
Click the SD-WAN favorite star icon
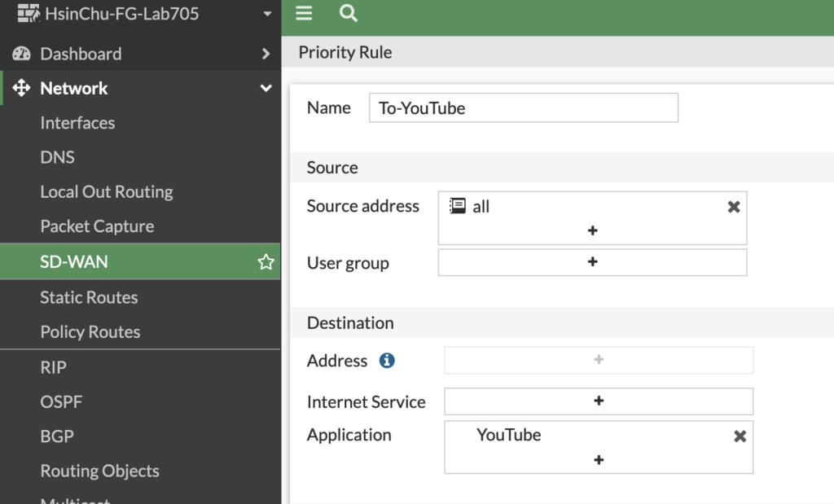pyautogui.click(x=266, y=262)
